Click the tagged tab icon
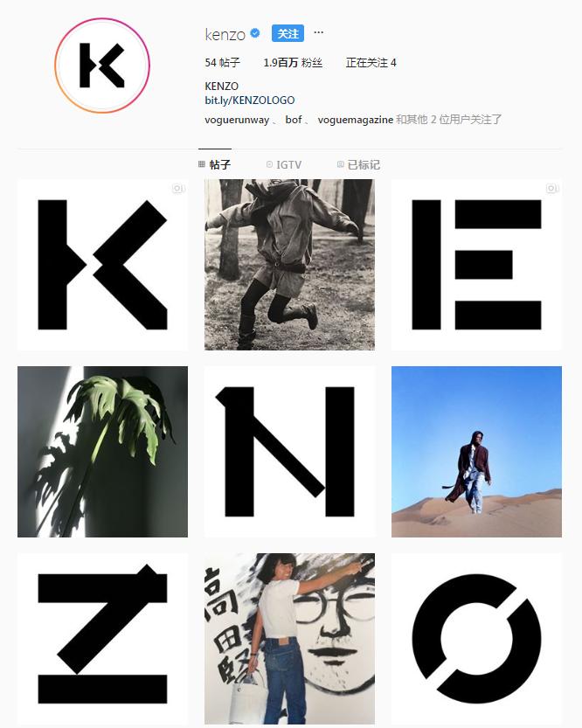This screenshot has width=582, height=728. pos(340,164)
